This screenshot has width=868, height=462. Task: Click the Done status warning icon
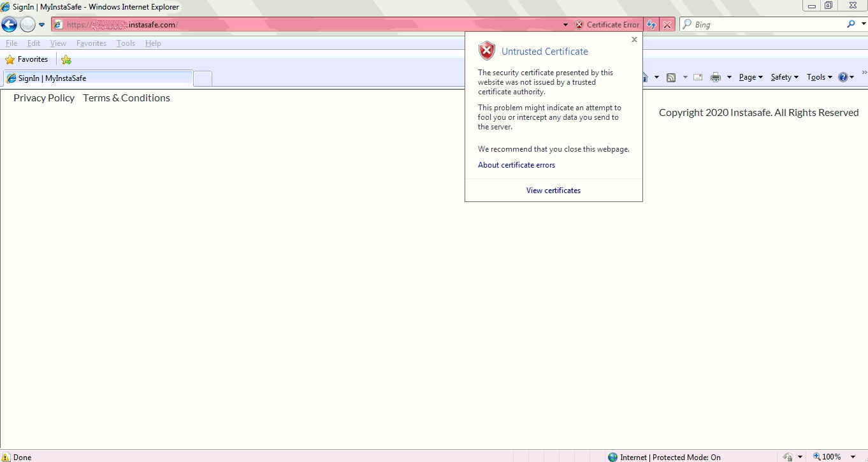coord(6,457)
